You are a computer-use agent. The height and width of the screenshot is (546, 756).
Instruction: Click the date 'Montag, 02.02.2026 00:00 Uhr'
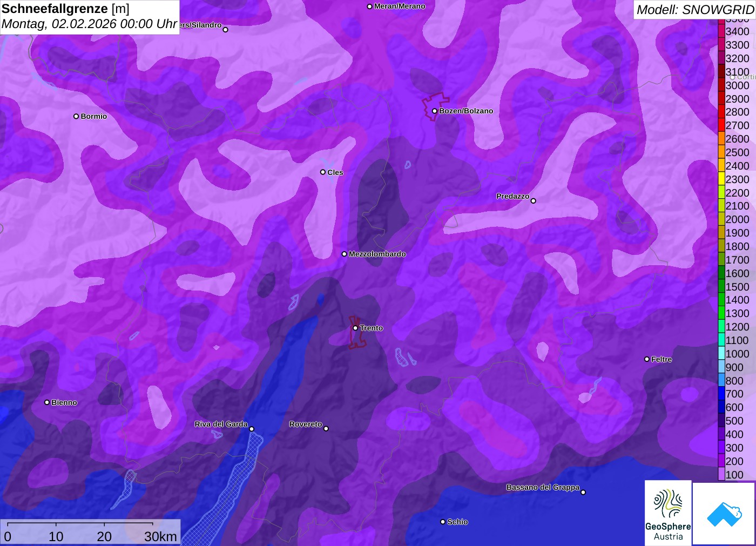(90, 24)
